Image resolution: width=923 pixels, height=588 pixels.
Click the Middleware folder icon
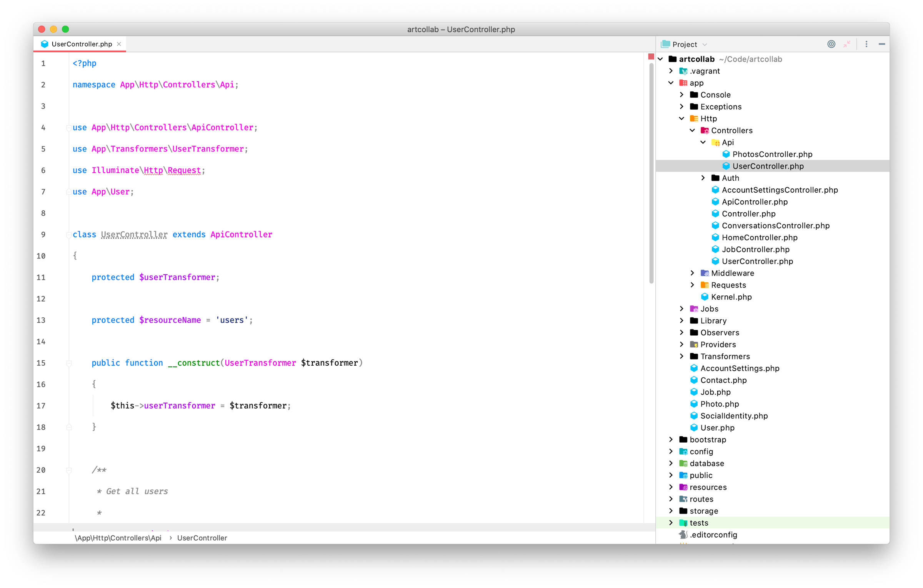[705, 273]
